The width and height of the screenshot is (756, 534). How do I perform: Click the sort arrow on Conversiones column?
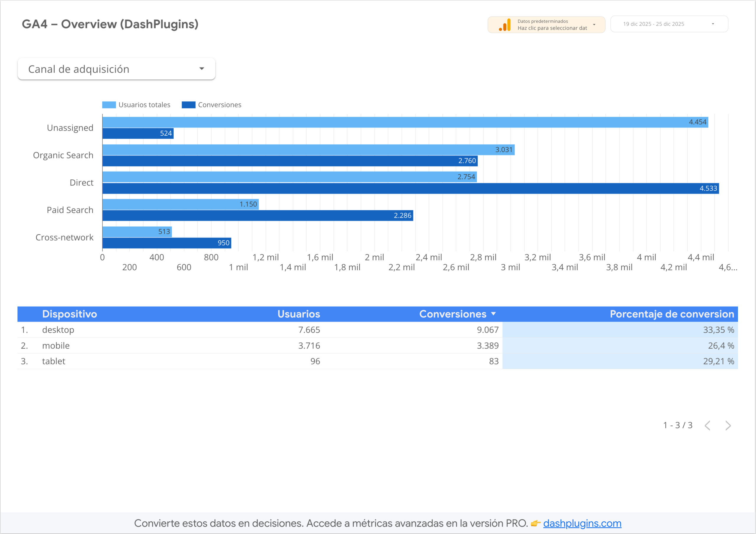[493, 314]
